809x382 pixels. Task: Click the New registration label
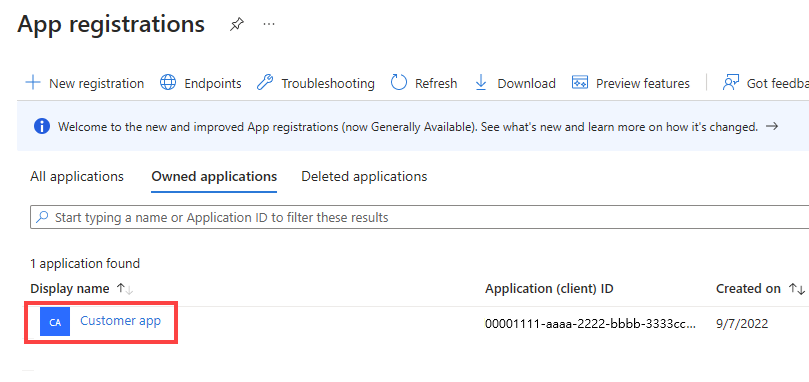(96, 84)
